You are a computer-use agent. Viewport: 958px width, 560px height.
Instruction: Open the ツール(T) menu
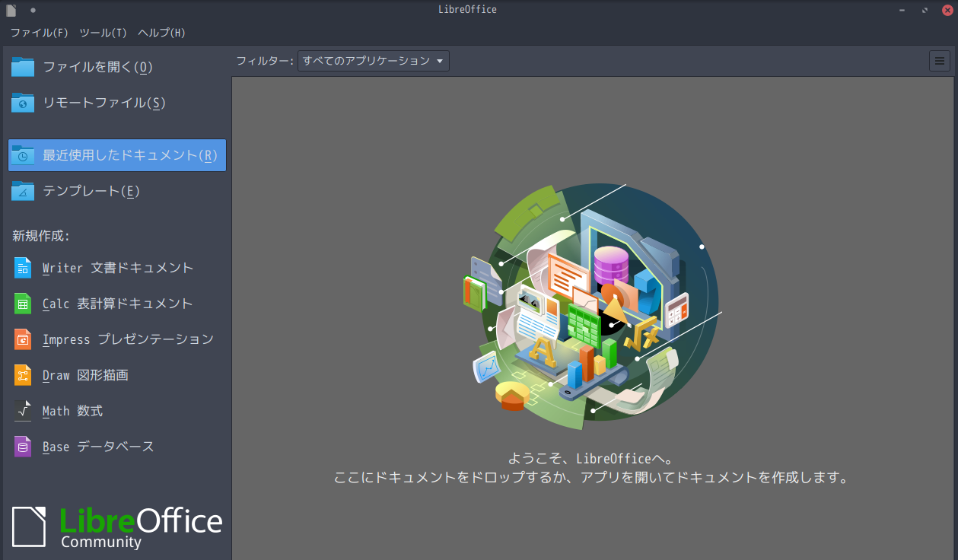[103, 33]
